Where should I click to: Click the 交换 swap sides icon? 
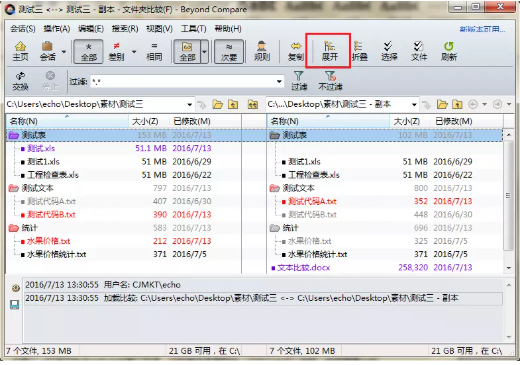pos(20,81)
